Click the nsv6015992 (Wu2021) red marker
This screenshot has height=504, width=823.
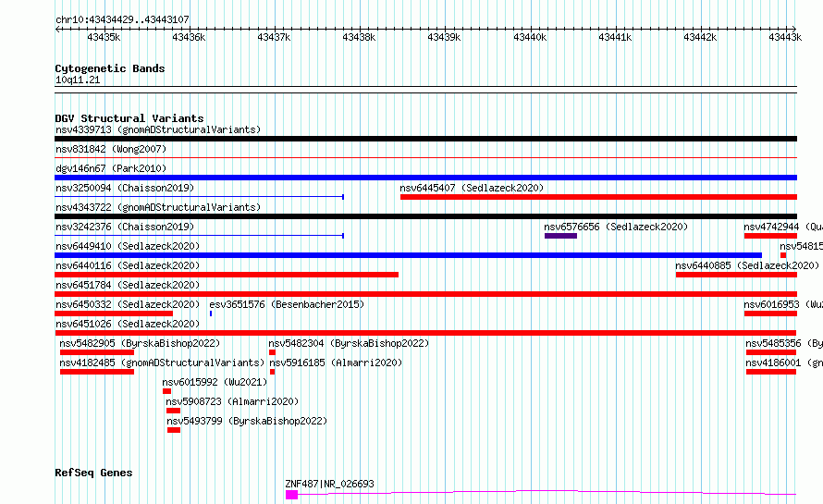click(166, 391)
